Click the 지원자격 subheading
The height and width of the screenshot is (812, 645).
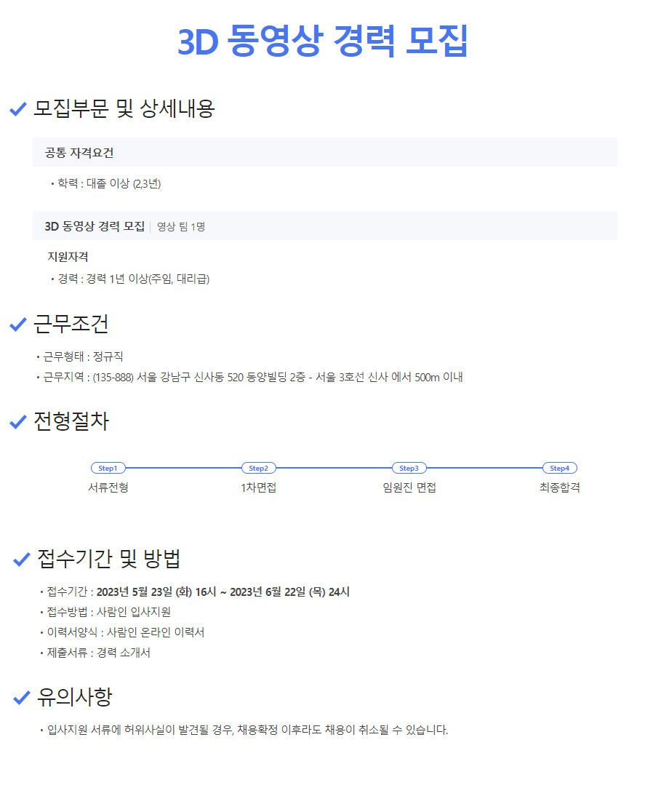tap(68, 257)
